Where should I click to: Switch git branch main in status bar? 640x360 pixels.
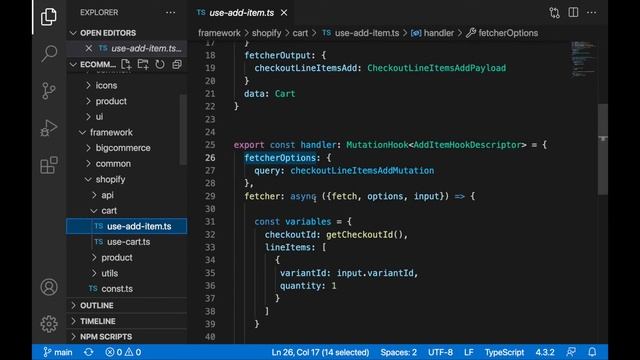click(58, 352)
